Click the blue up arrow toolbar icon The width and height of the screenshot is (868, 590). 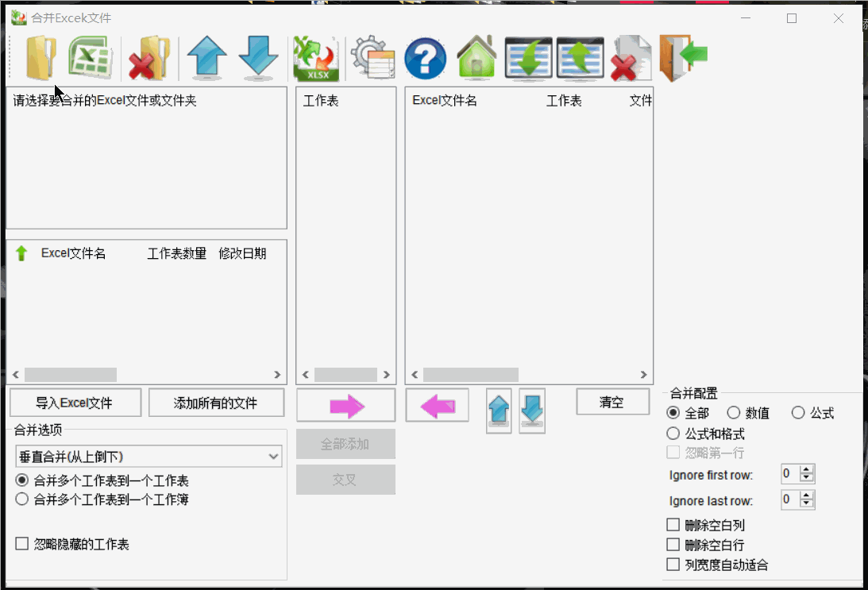(x=207, y=57)
